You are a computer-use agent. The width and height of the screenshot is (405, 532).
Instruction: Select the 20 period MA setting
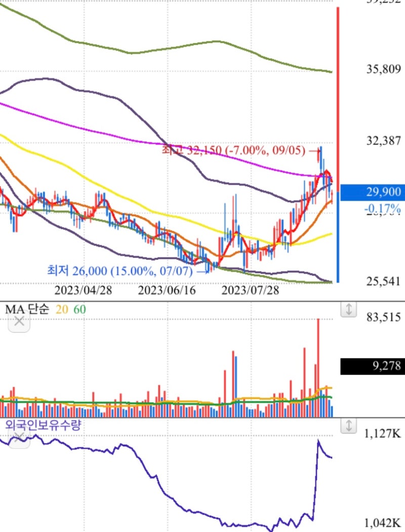[62, 310]
